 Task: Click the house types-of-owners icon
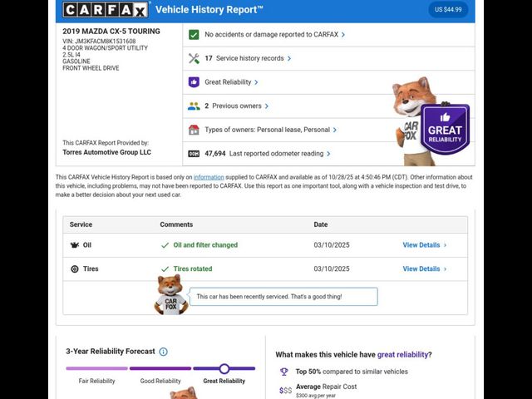point(194,130)
